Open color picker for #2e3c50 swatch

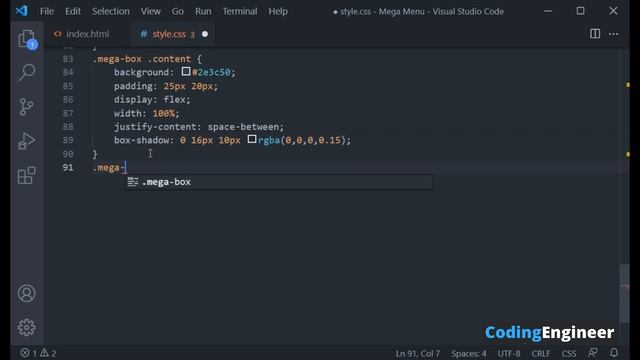pos(186,71)
